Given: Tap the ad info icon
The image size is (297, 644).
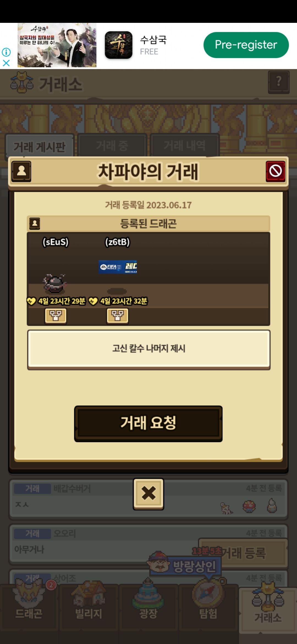Looking at the screenshot, I should [x=6, y=52].
